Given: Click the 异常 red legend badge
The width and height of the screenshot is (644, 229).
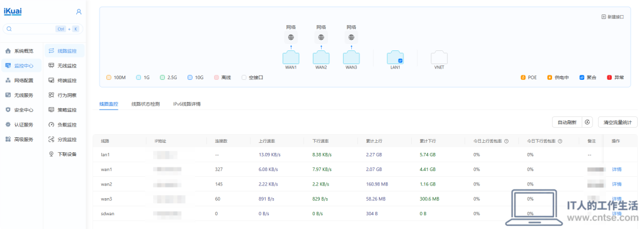Looking at the screenshot, I should point(609,77).
